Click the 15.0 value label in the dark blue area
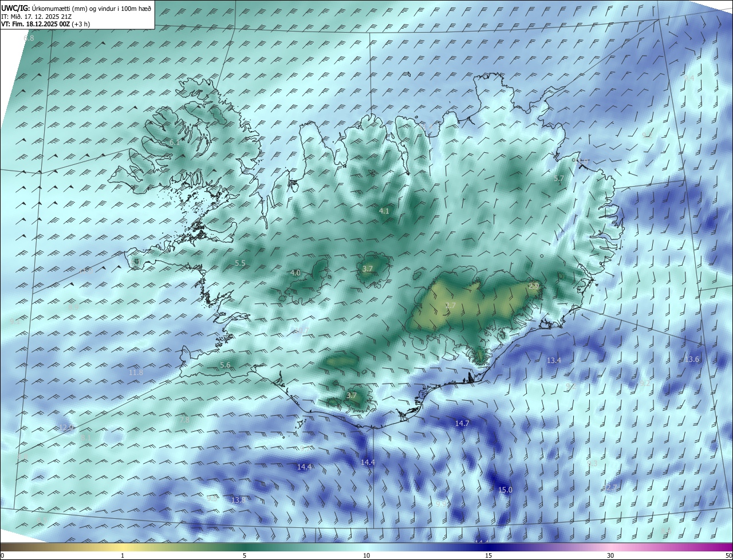This screenshot has width=733, height=560. [505, 490]
